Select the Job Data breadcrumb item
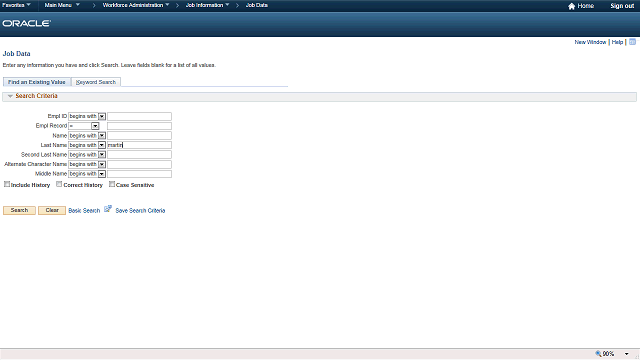The height and width of the screenshot is (360, 640). [x=257, y=5]
